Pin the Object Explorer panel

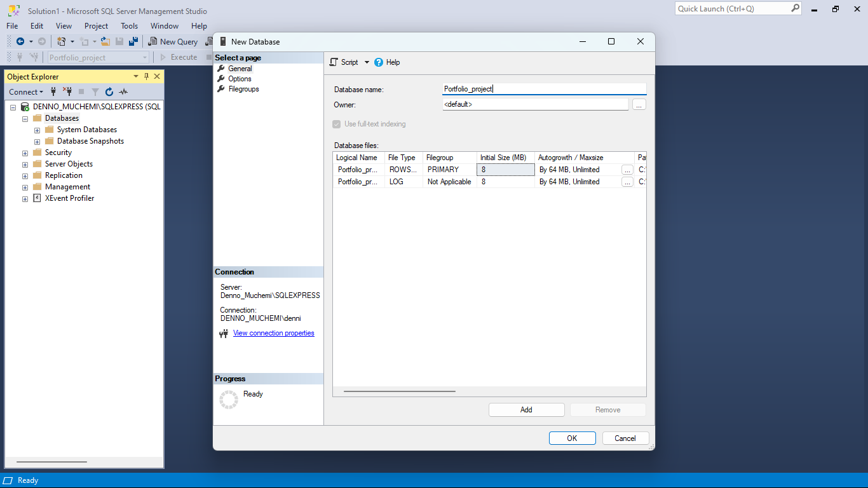pyautogui.click(x=146, y=76)
